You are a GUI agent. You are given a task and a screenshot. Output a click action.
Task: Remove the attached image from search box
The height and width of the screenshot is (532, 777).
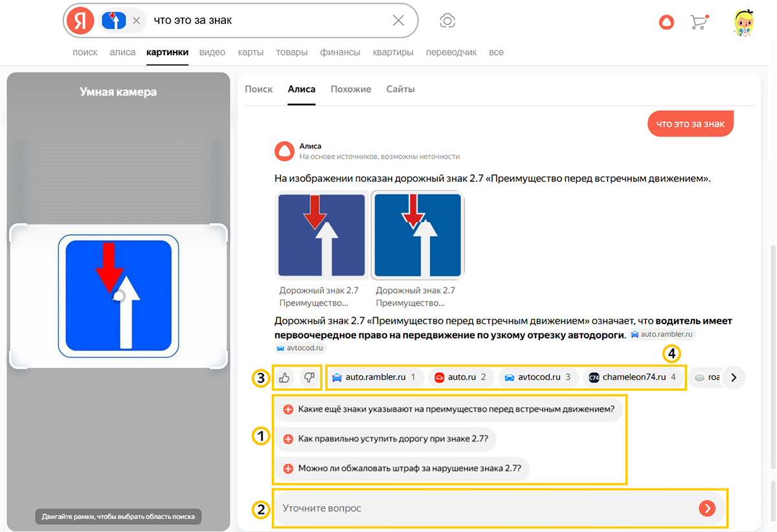point(136,21)
